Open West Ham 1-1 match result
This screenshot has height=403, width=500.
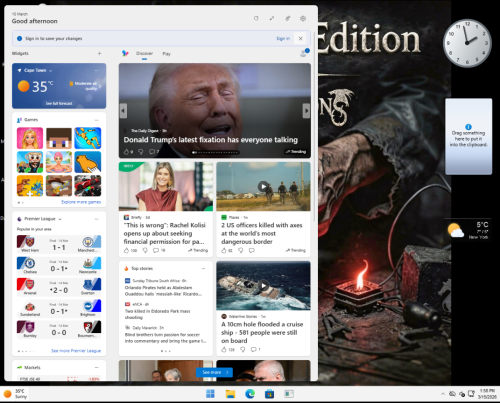coord(59,244)
